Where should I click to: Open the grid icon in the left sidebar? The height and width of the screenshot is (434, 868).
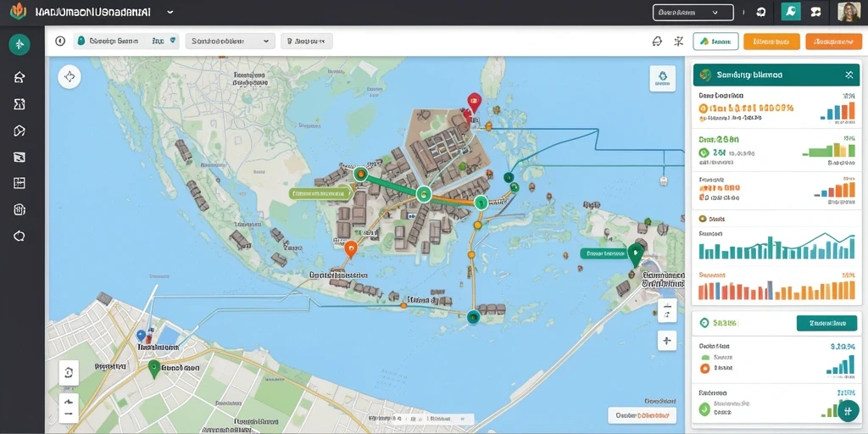pos(19,183)
